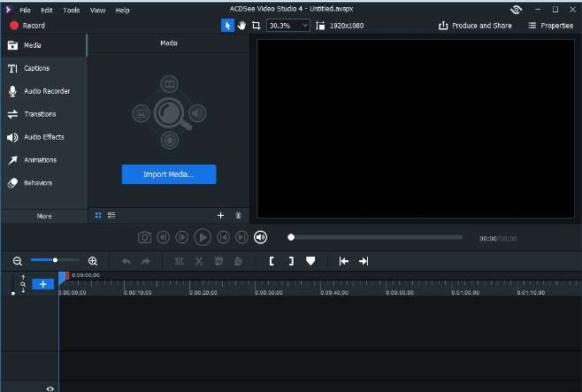Click the preview seek bar
582x392 pixels.
click(x=375, y=237)
